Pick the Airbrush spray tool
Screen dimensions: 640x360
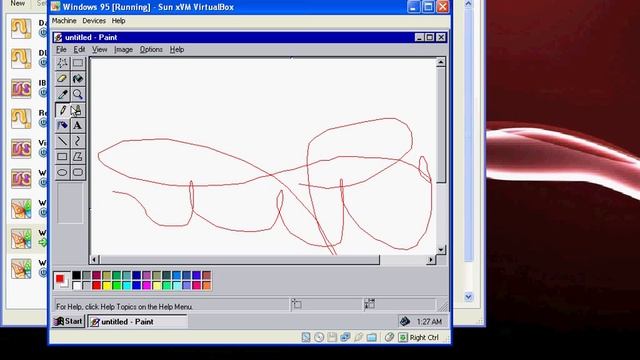pyautogui.click(x=62, y=125)
